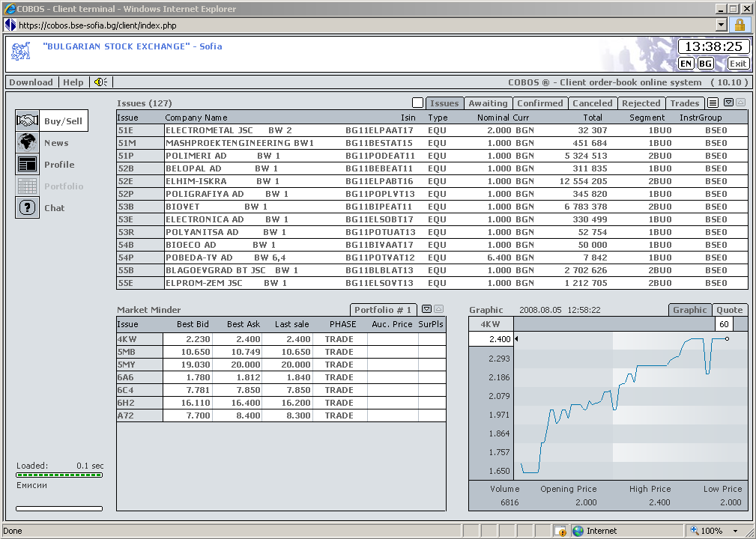Viewport: 756px width, 539px height.
Task: Open the Buy/Sell handshake icon
Action: (x=28, y=121)
